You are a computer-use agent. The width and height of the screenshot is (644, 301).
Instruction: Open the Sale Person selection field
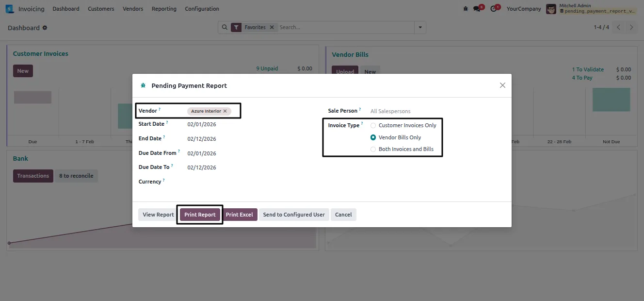point(438,111)
